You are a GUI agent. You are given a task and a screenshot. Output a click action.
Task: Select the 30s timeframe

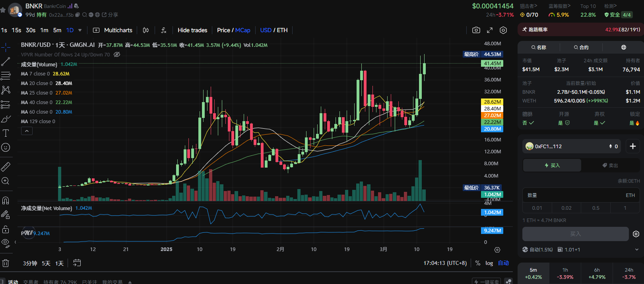click(31, 30)
